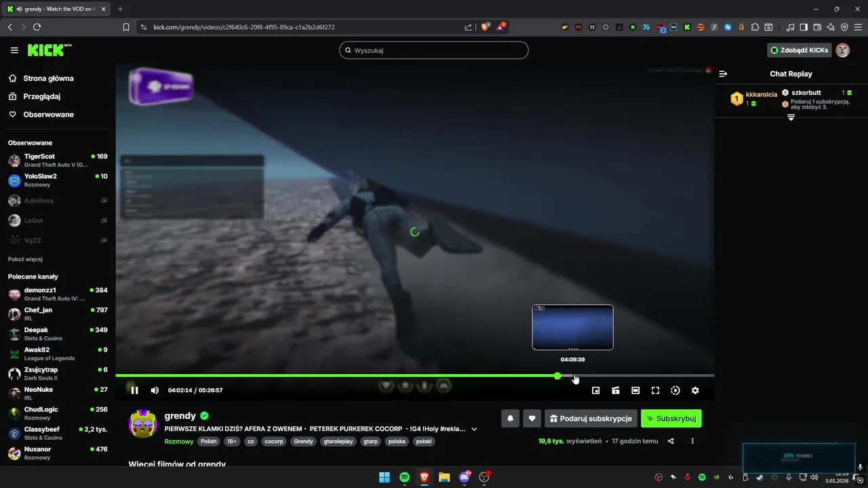Image resolution: width=868 pixels, height=488 pixels.
Task: Open the Windows Start menu
Action: pos(384,477)
